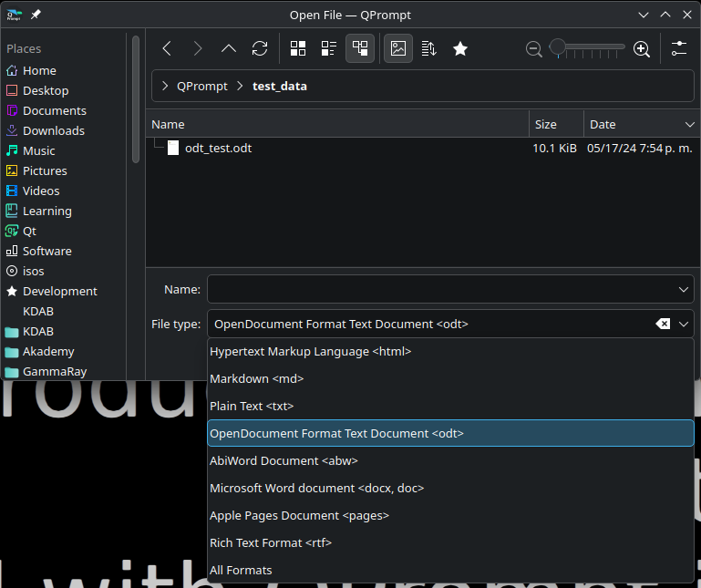Select the odt_test.odt file
This screenshot has width=701, height=588.
coord(218,148)
